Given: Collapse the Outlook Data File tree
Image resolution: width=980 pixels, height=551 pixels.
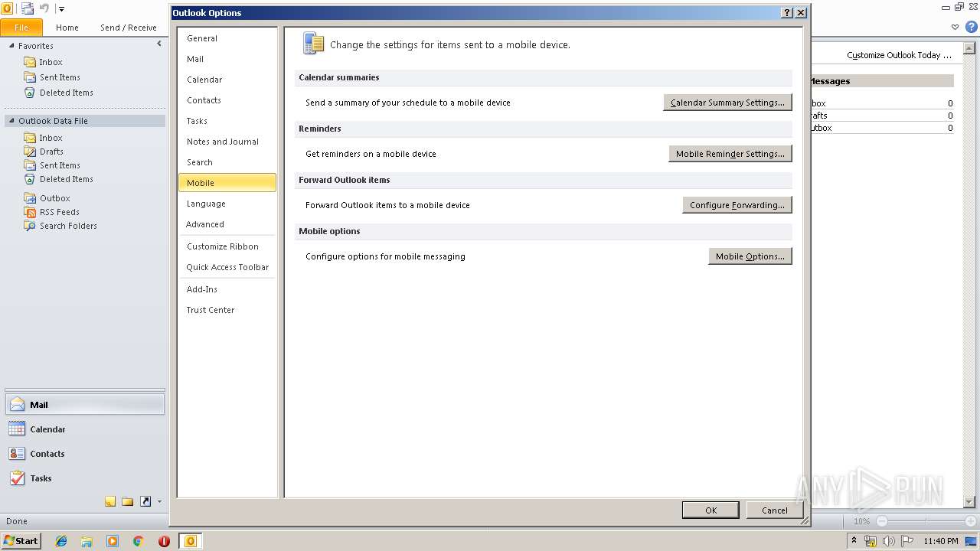Looking at the screenshot, I should pyautogui.click(x=11, y=121).
